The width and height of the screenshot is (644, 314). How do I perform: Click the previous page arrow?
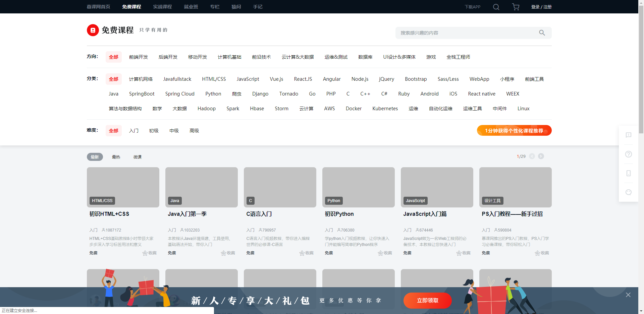pyautogui.click(x=532, y=156)
